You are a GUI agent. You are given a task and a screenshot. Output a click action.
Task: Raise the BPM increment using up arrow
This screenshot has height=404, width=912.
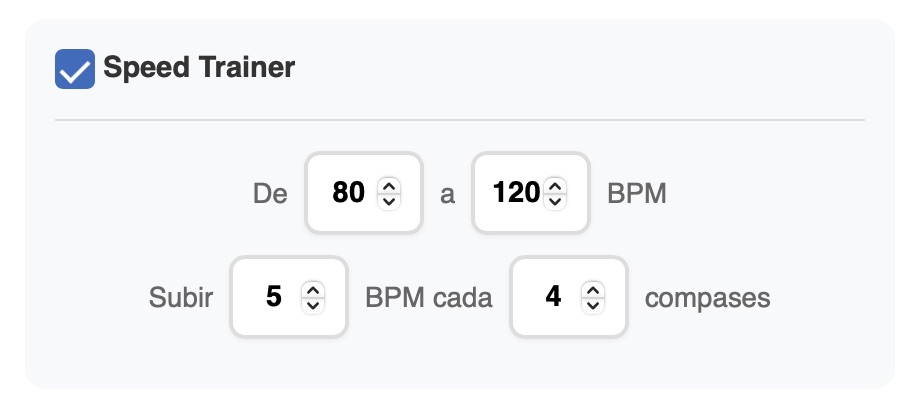314,290
